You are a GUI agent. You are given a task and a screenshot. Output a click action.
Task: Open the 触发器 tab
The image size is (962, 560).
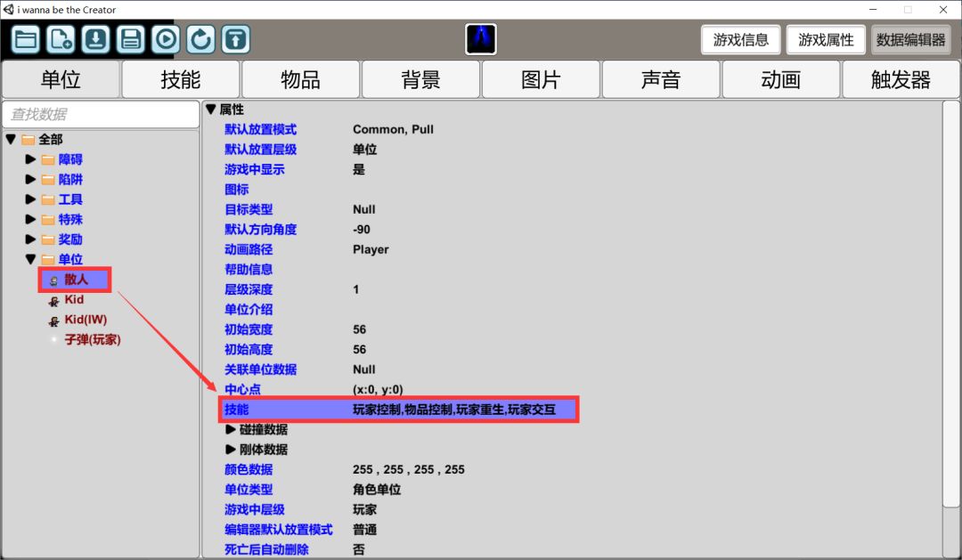[901, 79]
